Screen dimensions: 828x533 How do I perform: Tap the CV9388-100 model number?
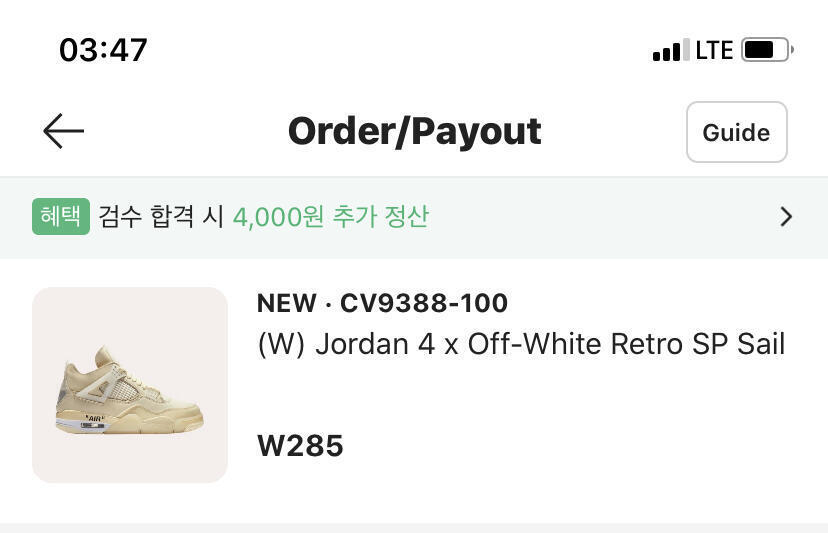coord(424,303)
